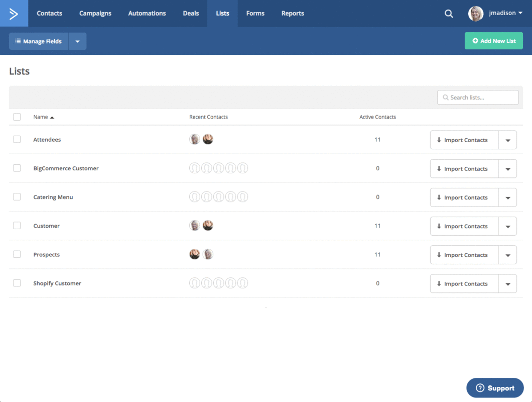Screen dimensions: 532x402
Task: Click the jmadison profile avatar
Action: point(475,14)
